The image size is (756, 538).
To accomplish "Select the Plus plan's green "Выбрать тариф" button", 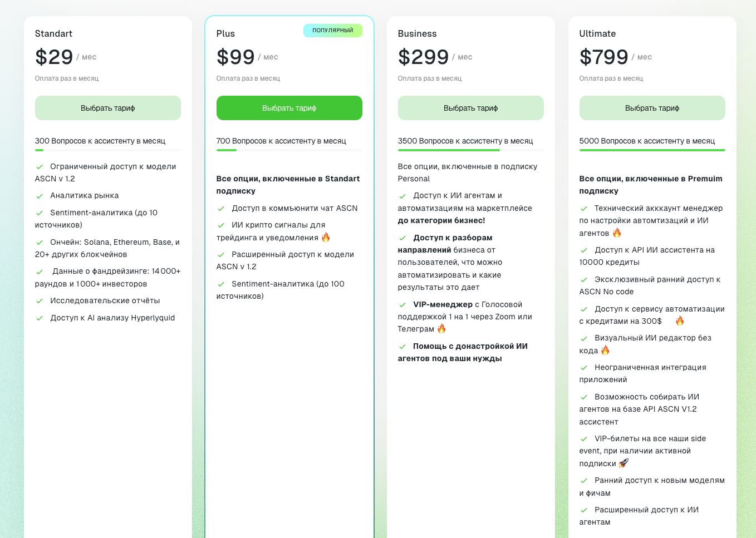I will (x=289, y=108).
